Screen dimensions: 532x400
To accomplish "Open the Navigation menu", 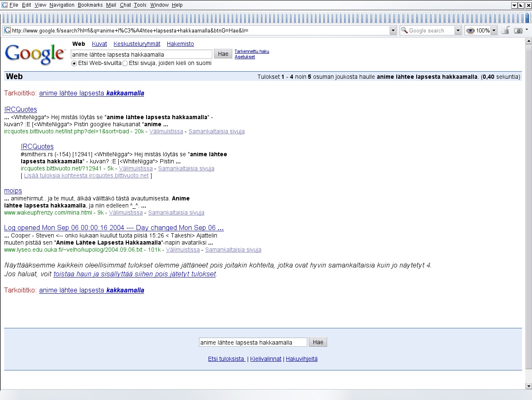I will point(62,5).
